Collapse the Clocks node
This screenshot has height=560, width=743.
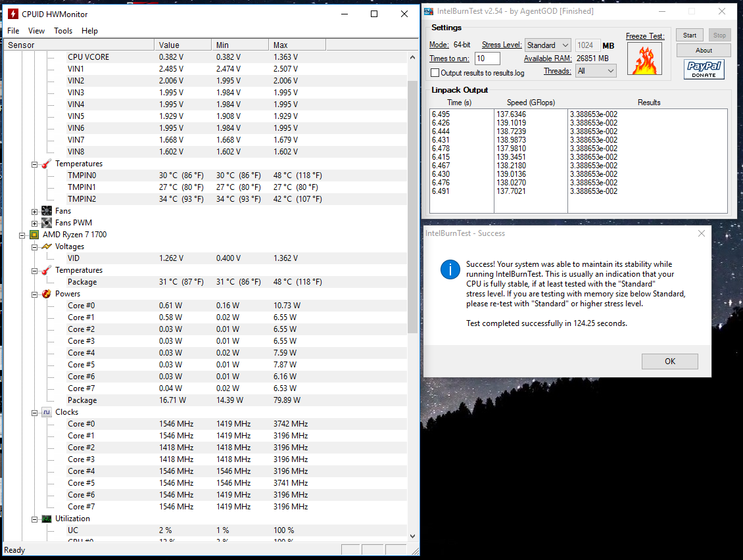(x=35, y=413)
